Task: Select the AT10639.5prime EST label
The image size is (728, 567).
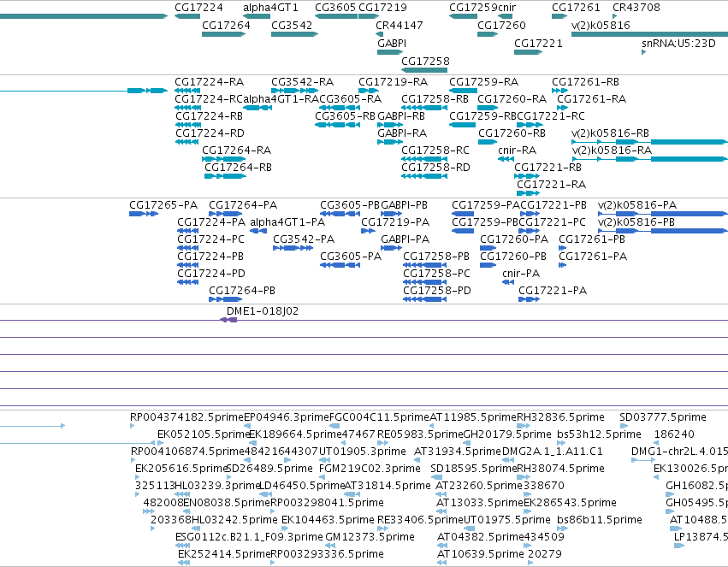Action: click(x=481, y=554)
